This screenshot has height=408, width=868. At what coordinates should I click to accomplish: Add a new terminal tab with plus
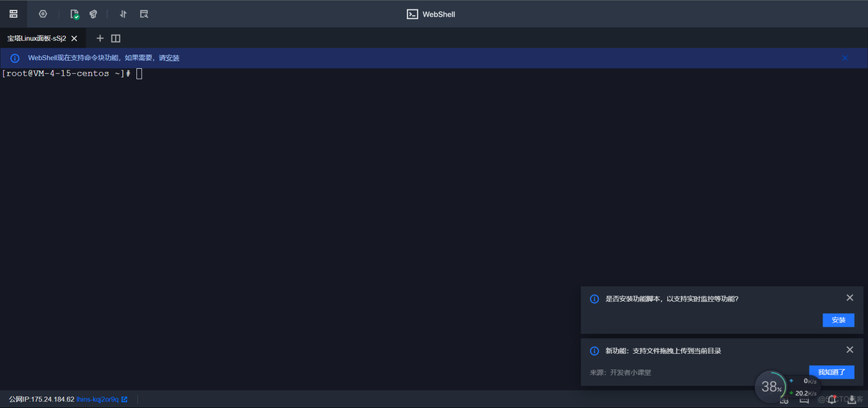100,38
